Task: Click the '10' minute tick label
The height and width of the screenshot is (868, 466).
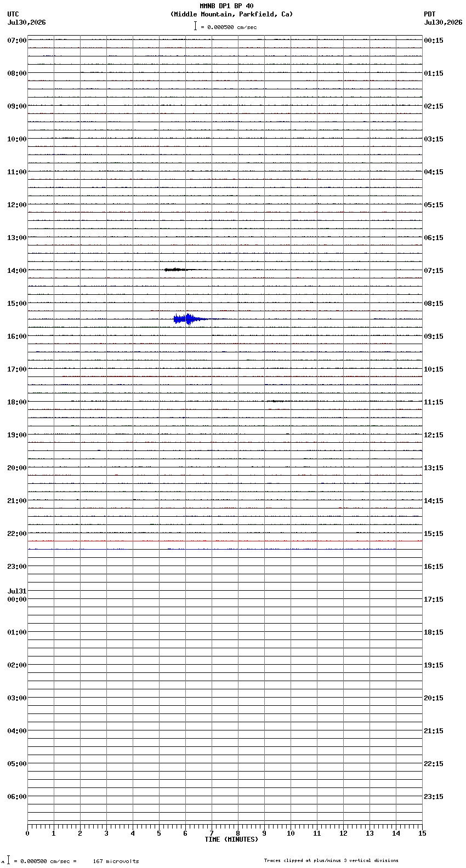Action: [291, 833]
